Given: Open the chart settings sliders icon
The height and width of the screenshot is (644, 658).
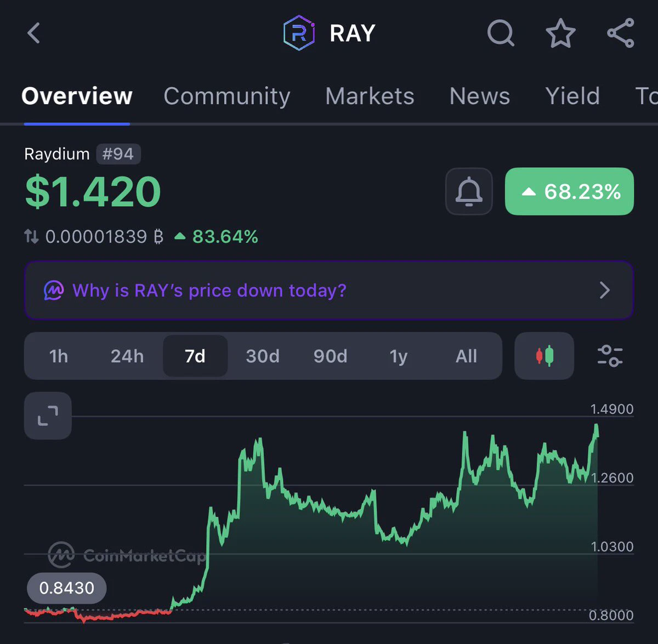Looking at the screenshot, I should coord(610,356).
